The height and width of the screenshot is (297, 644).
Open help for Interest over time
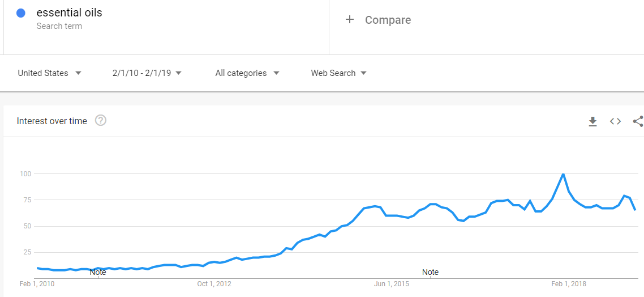(101, 121)
